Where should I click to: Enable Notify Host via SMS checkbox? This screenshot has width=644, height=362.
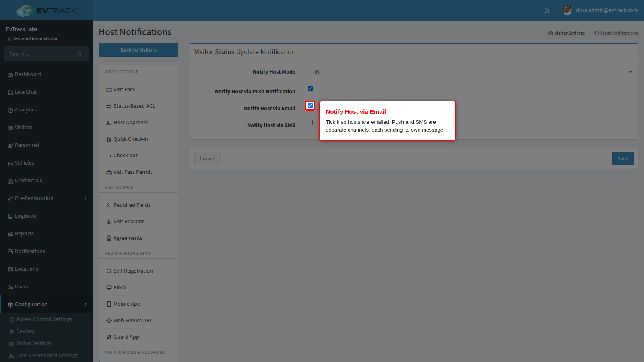tap(310, 123)
